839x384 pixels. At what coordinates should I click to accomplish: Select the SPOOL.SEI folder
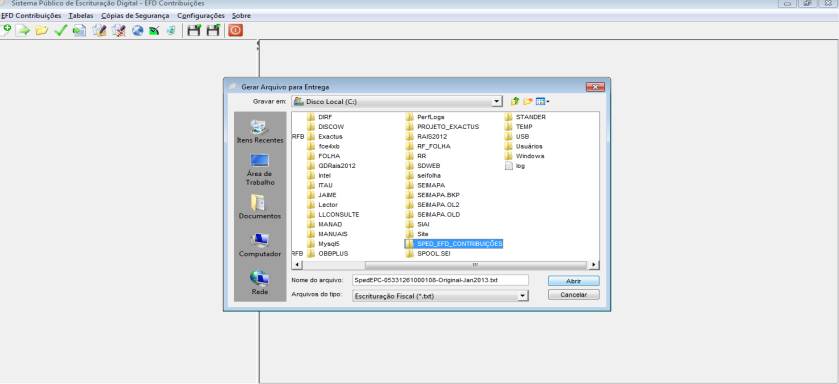coord(428,254)
